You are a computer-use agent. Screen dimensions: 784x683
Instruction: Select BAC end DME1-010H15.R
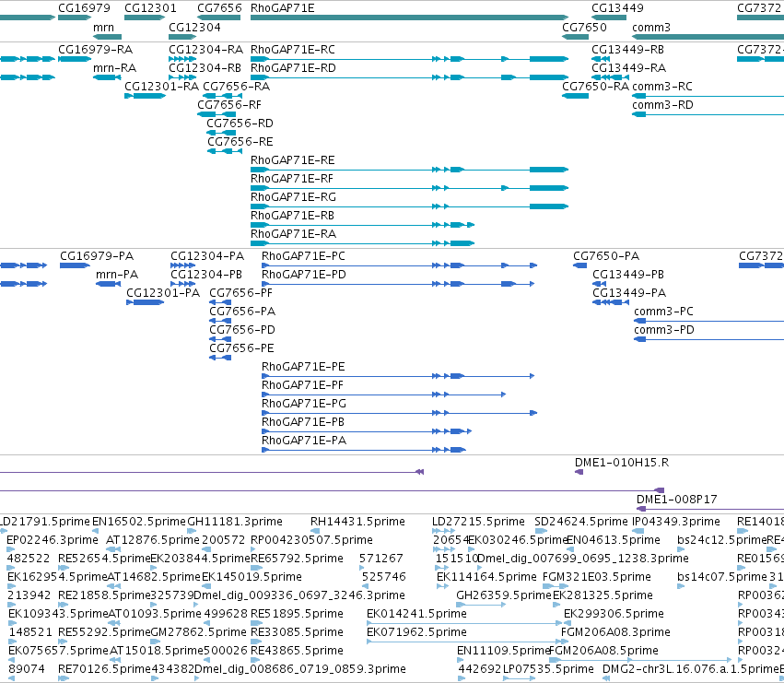pos(622,464)
